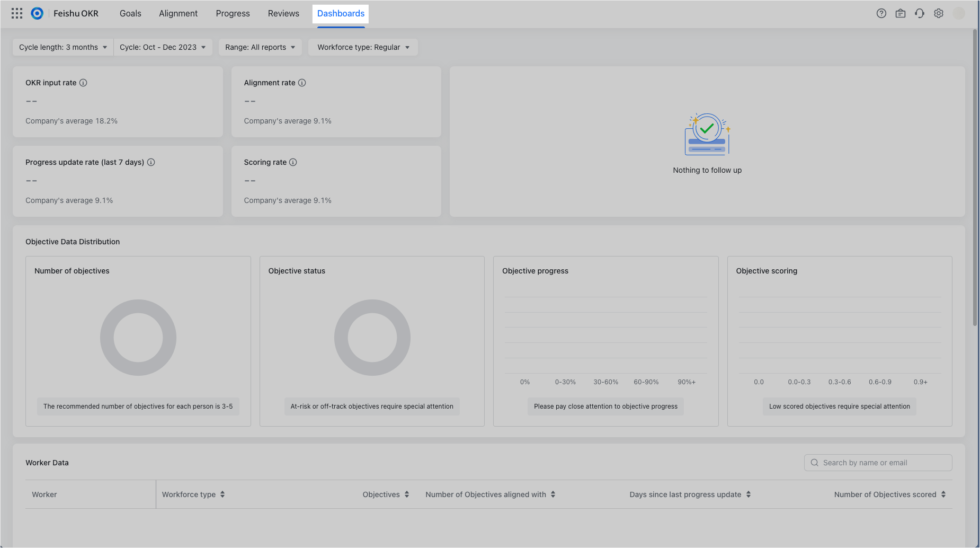Viewport: 980px width, 548px height.
Task: Sort by Objectives column arrows
Action: [407, 494]
